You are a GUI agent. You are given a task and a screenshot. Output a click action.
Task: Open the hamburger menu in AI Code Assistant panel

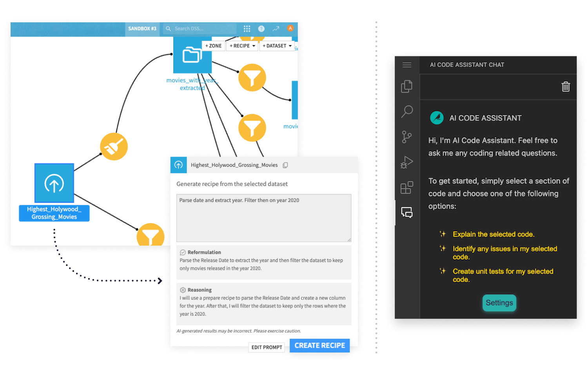click(407, 65)
